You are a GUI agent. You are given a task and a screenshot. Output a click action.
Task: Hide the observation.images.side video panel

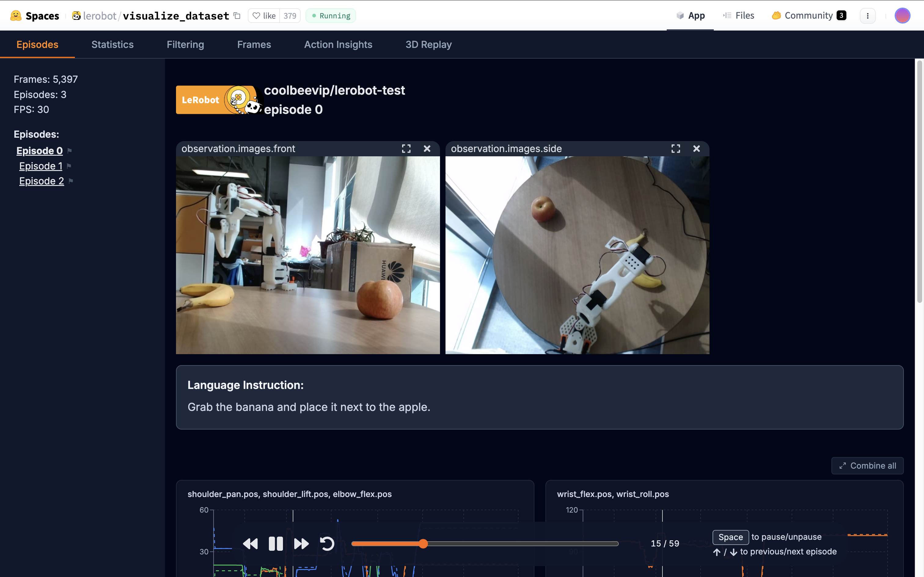[x=696, y=149]
